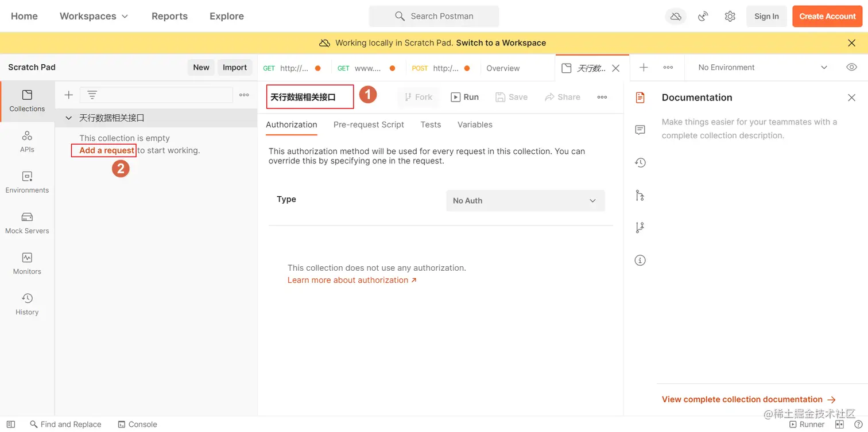Open the Comments icon in right sidebar

640,130
